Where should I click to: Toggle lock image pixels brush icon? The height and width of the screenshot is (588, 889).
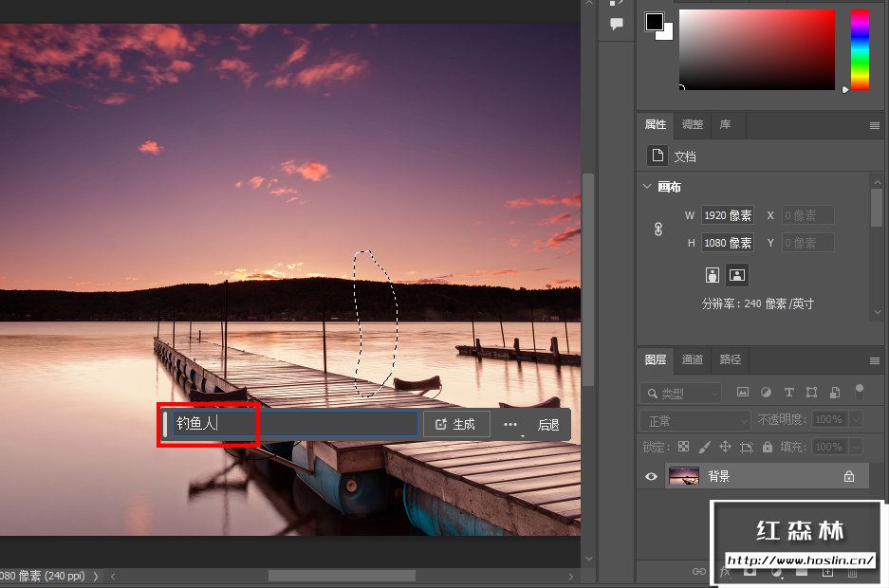704,447
